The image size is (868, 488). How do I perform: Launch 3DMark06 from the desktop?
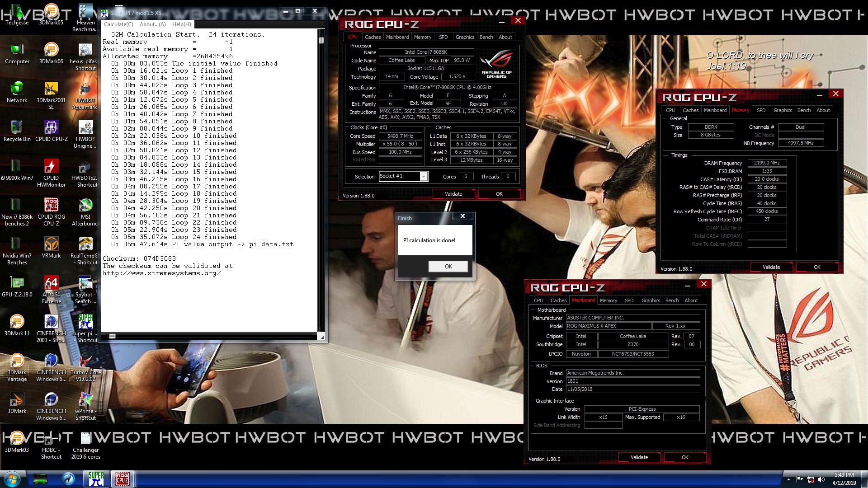pos(51,54)
